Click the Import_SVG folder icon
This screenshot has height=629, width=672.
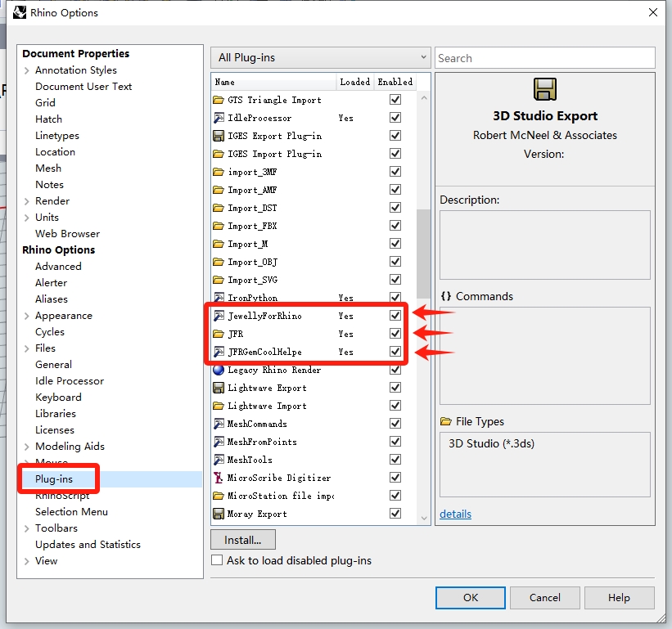click(219, 280)
